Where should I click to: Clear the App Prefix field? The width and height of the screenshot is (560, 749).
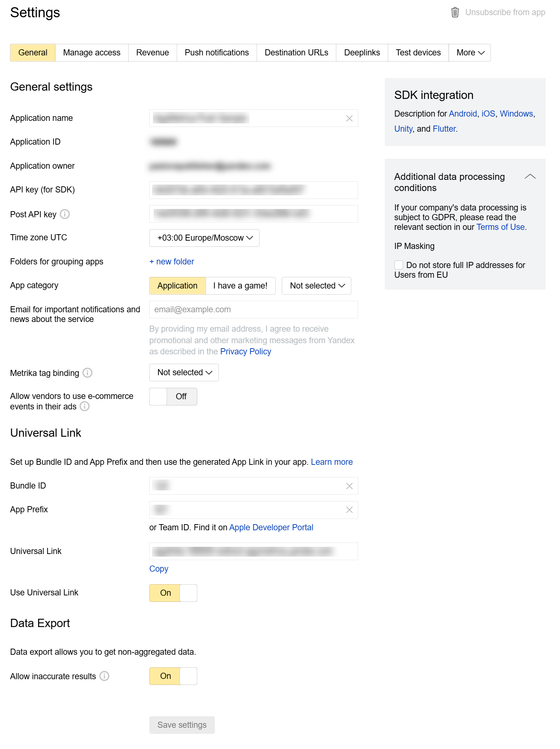point(349,510)
